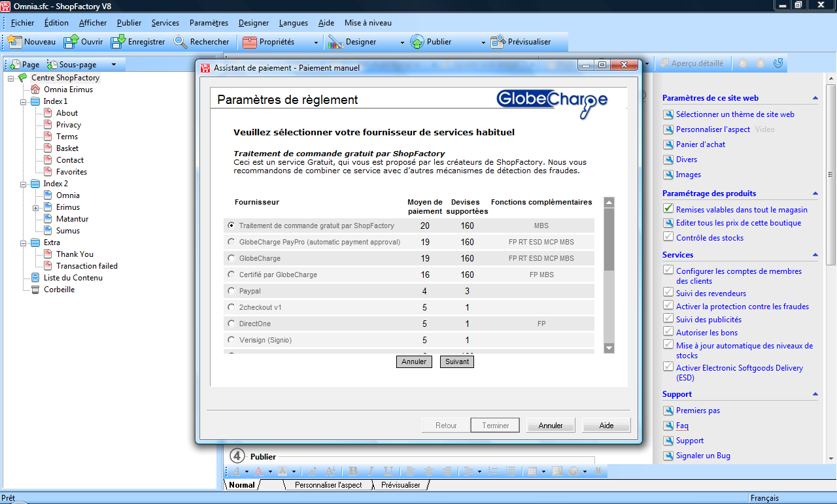Collapse the Index 1 tree node
837x504 pixels.
(x=23, y=101)
